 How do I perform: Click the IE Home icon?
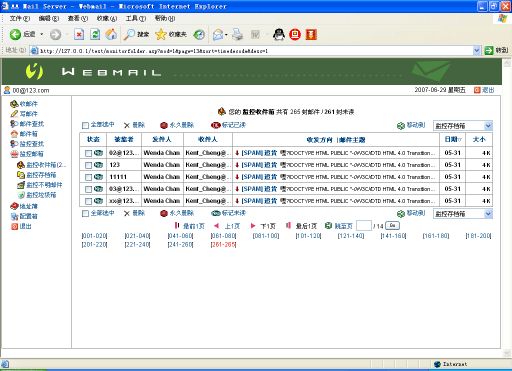click(111, 34)
